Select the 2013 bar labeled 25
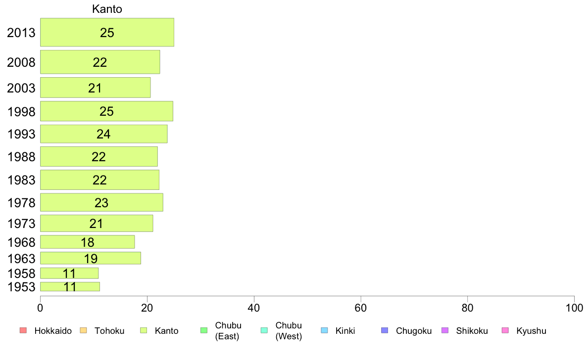 coord(107,32)
